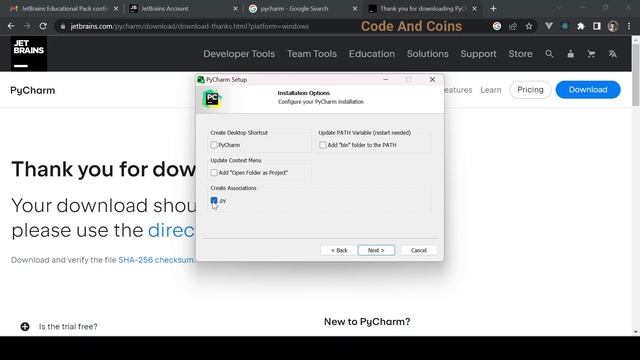Reload the current page
Image resolution: width=640 pixels, height=360 pixels.
click(43, 26)
